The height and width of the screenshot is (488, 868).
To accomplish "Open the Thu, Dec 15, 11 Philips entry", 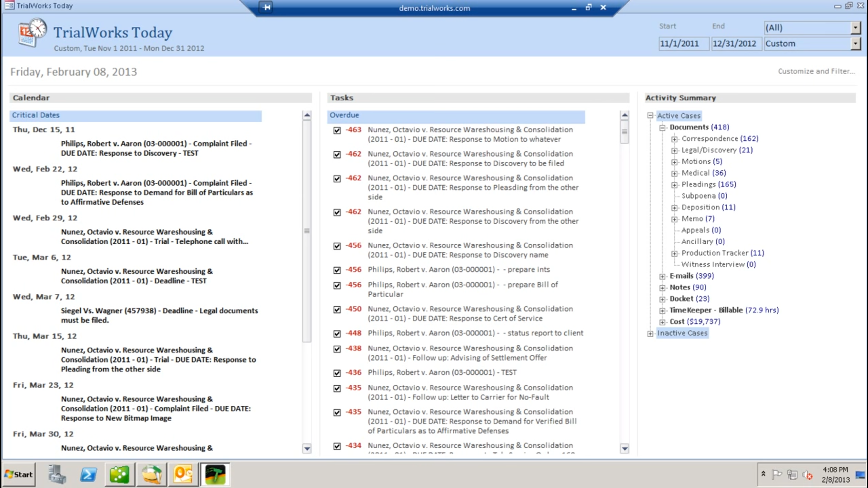I will [156, 148].
